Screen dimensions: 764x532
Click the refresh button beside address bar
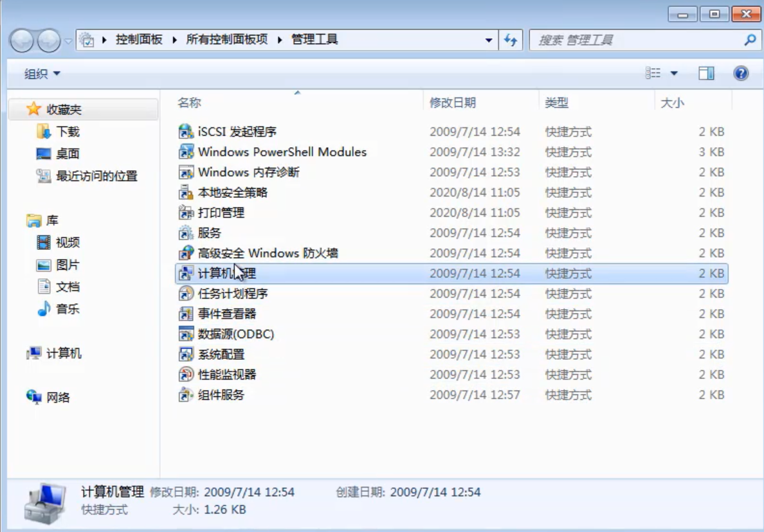tap(510, 40)
